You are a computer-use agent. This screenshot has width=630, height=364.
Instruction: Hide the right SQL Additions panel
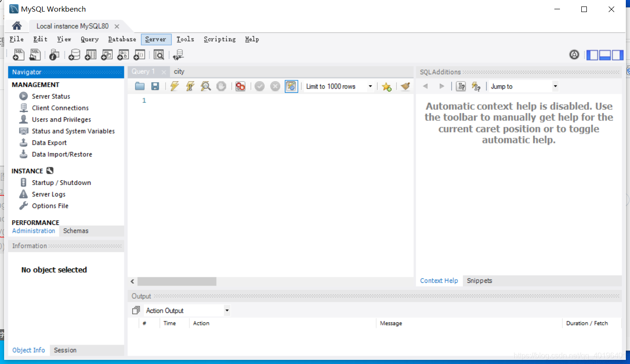617,55
